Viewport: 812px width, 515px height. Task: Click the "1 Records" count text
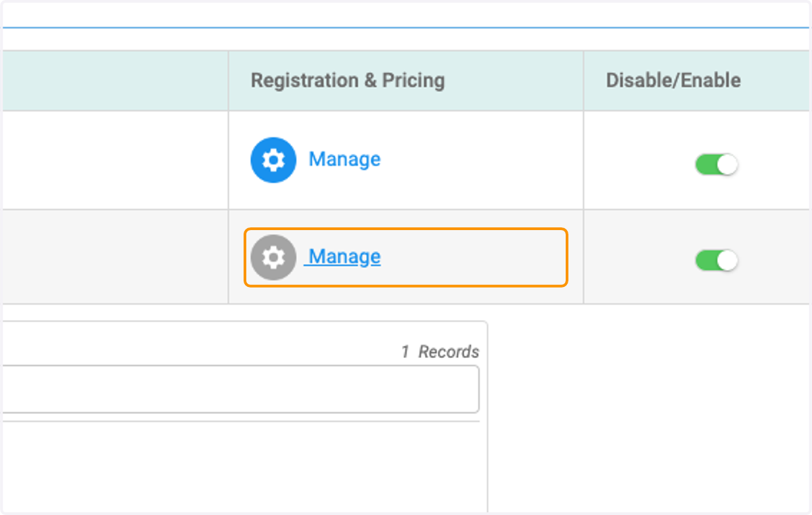pyautogui.click(x=440, y=352)
